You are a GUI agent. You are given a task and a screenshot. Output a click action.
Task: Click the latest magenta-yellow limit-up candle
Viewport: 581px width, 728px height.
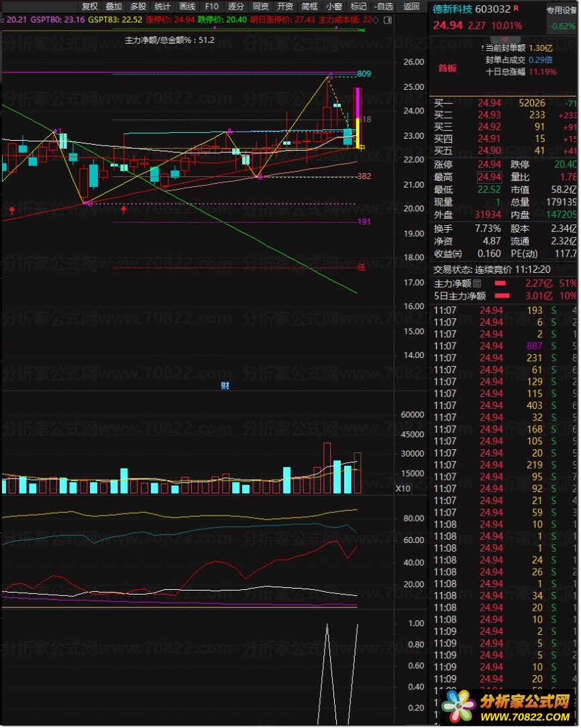358,119
